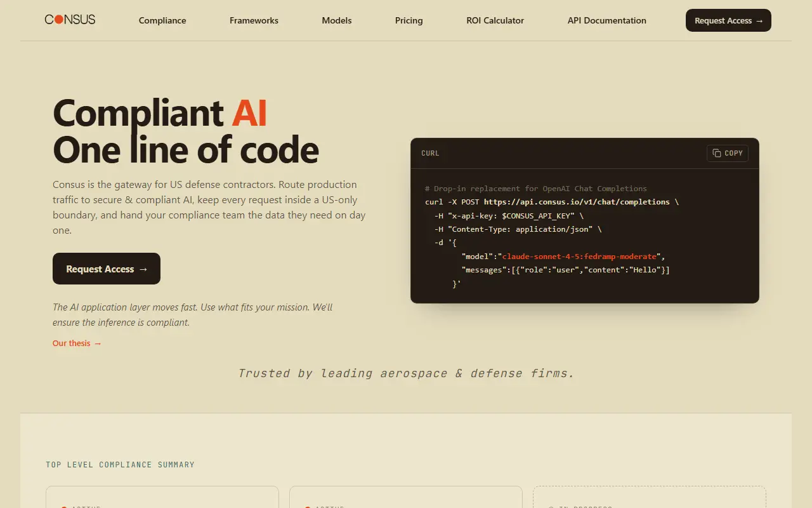Image resolution: width=812 pixels, height=508 pixels.
Task: Click the Consus logo
Action: click(70, 20)
